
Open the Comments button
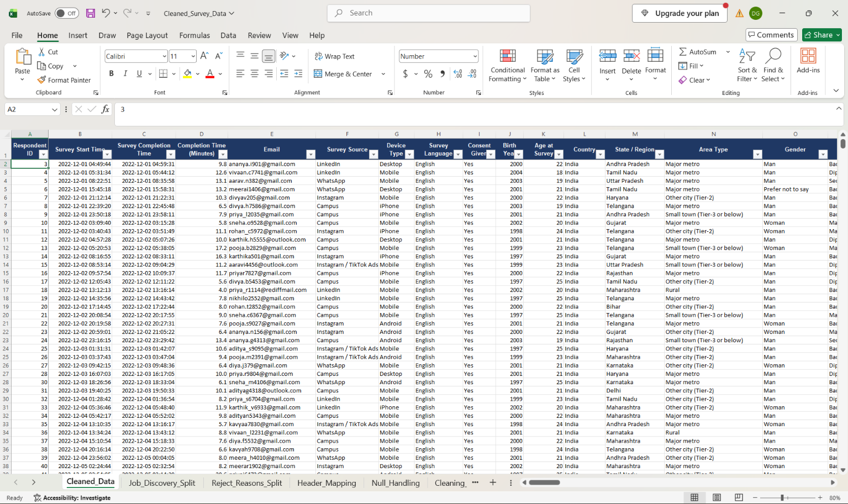[x=771, y=35]
